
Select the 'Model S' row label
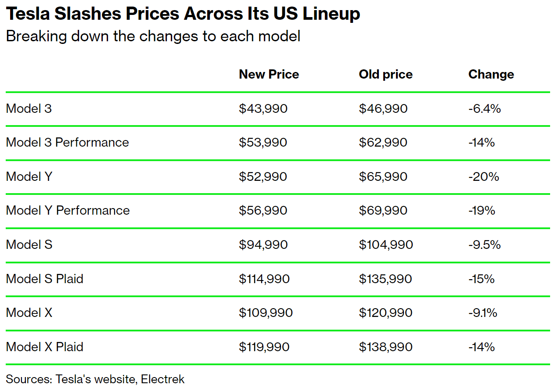tap(29, 245)
